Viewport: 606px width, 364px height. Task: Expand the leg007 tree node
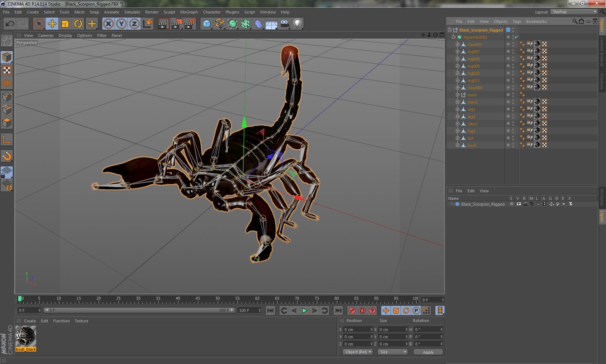click(x=458, y=52)
